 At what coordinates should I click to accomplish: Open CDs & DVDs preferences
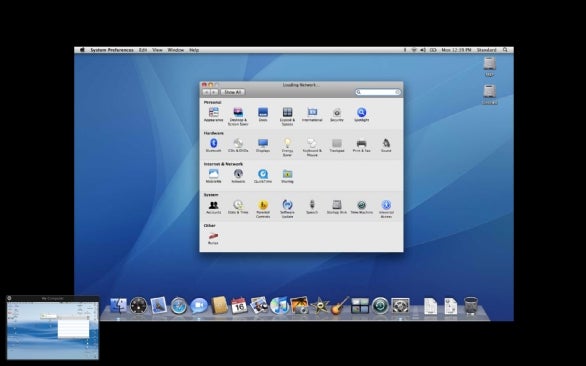(x=238, y=145)
